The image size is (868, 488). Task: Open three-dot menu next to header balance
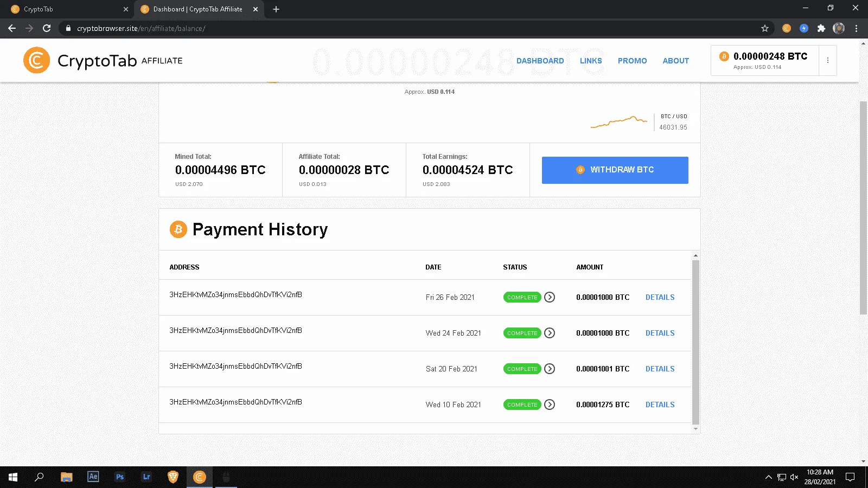[x=828, y=60]
